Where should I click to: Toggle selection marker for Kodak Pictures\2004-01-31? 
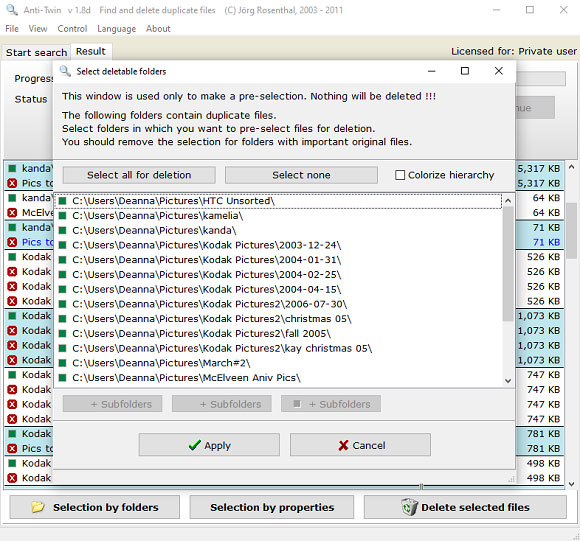pyautogui.click(x=63, y=260)
